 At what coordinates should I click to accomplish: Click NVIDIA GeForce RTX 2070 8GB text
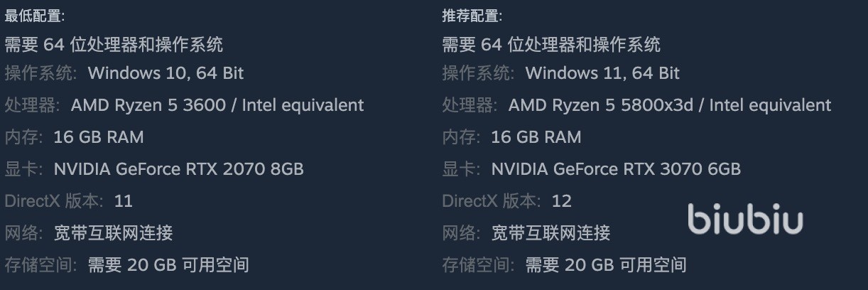coord(178,169)
